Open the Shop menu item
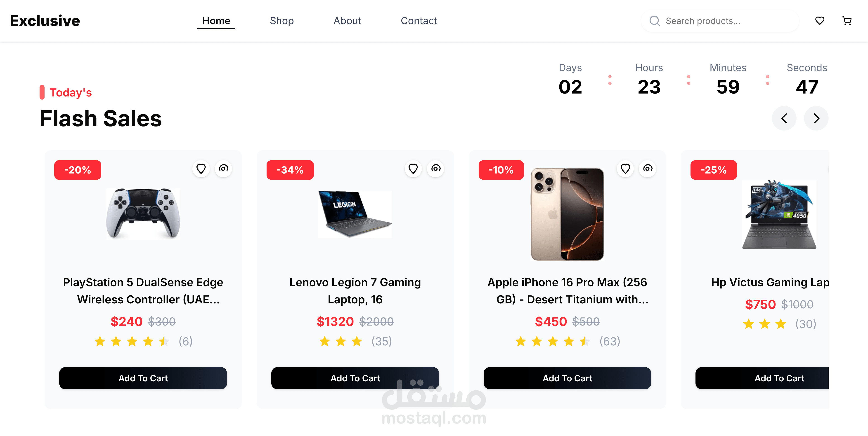 pos(282,21)
